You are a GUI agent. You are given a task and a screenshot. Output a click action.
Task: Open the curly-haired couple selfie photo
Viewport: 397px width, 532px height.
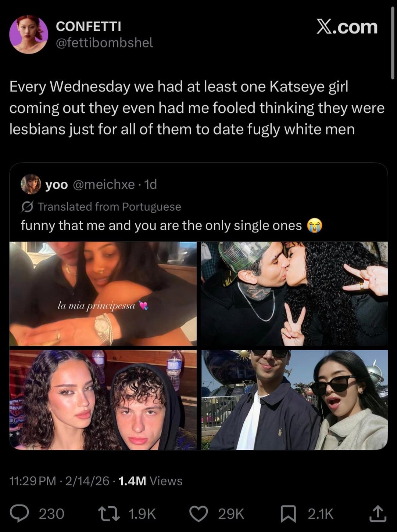103,400
